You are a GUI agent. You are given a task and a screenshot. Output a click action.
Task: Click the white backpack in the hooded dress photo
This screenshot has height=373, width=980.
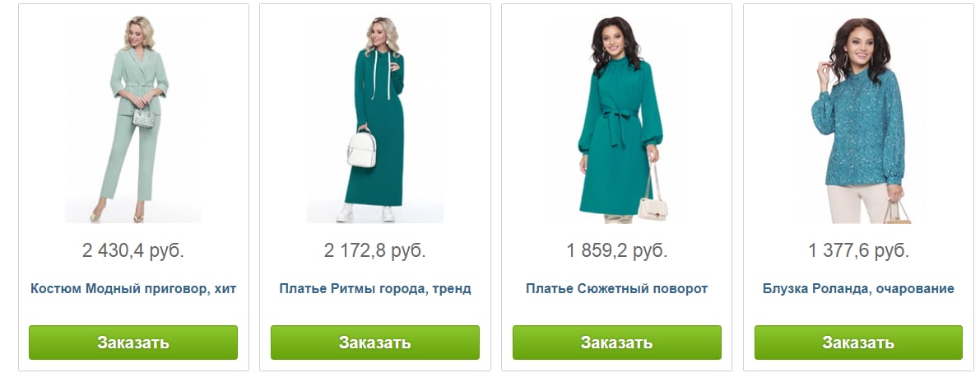point(363,149)
